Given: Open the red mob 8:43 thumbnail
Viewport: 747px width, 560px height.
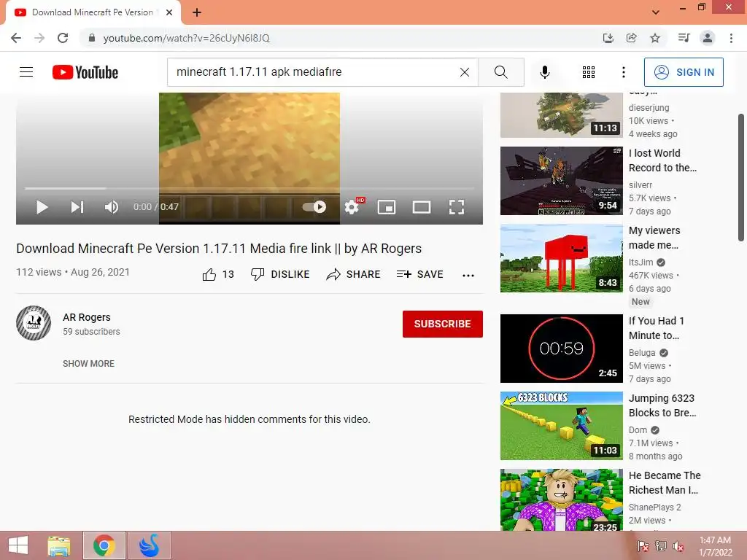Looking at the screenshot, I should 561,257.
